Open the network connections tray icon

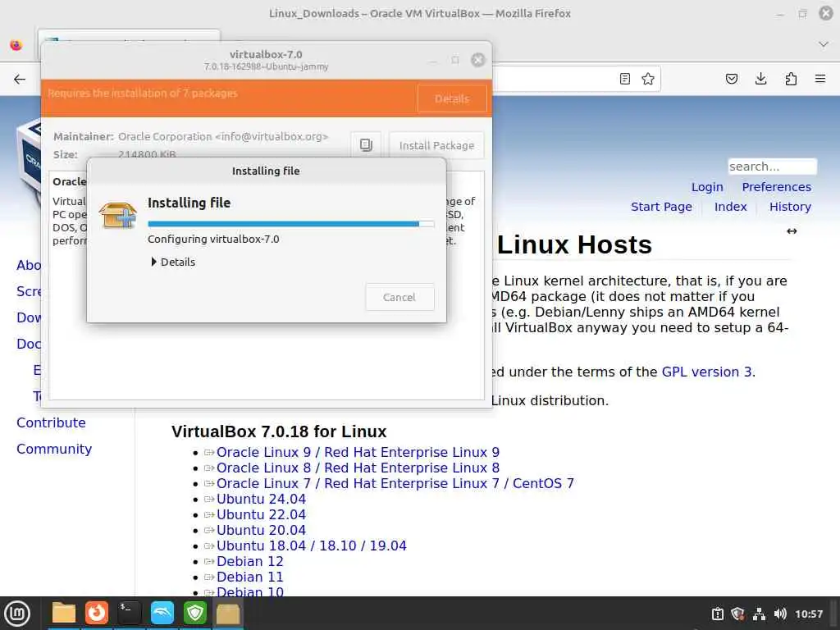tap(759, 614)
